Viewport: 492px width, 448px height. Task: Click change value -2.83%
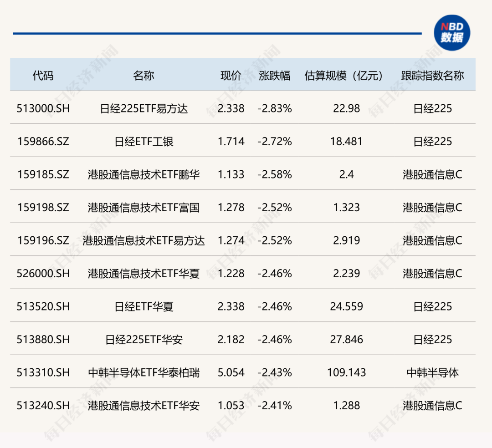pyautogui.click(x=275, y=108)
